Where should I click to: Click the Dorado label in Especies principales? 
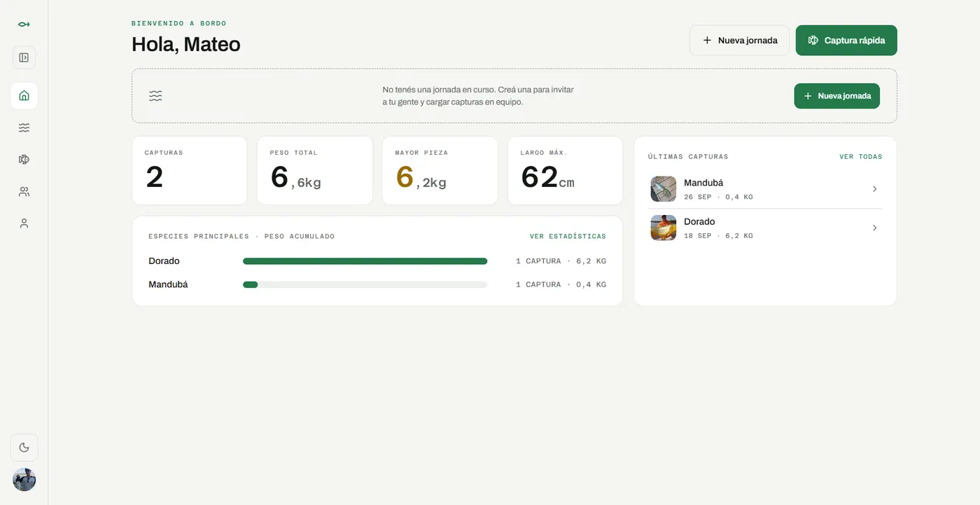[x=164, y=261]
